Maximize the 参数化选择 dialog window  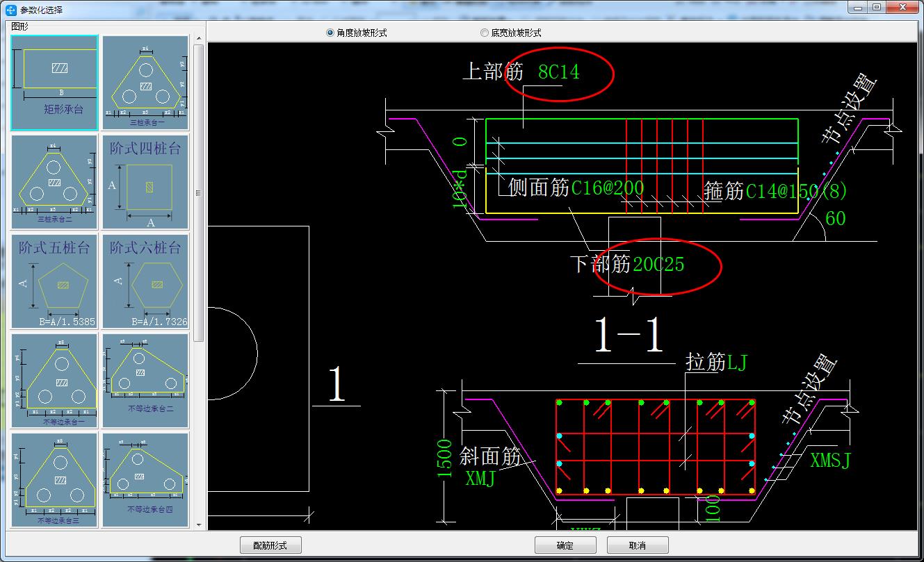point(877,7)
